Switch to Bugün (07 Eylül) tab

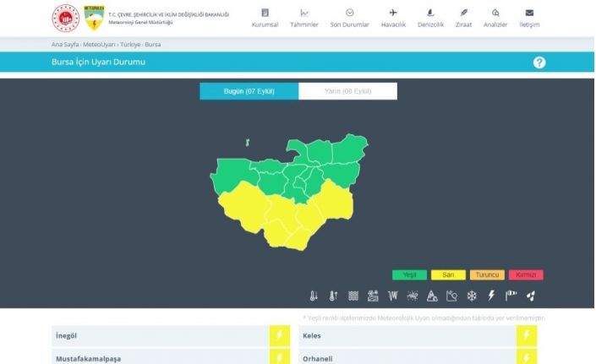249,91
